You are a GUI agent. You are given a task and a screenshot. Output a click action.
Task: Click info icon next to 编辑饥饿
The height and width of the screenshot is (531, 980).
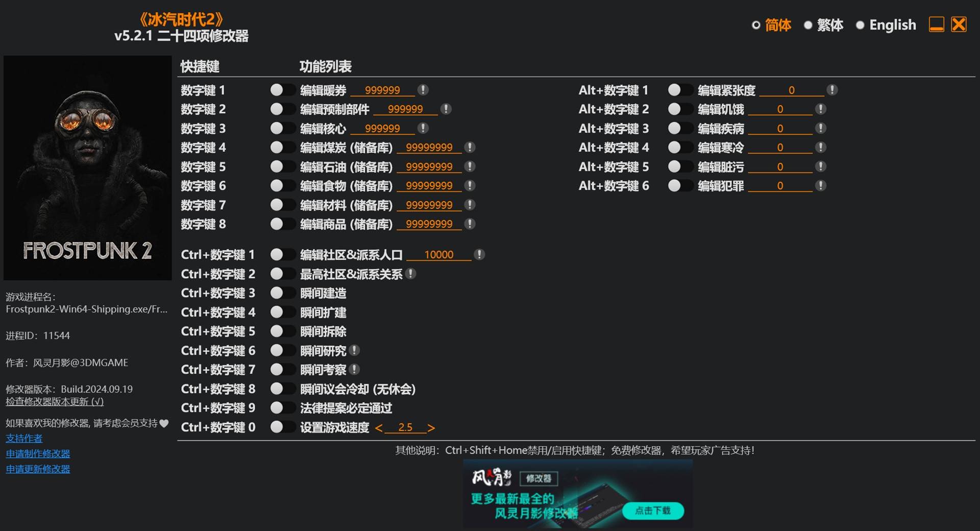click(820, 109)
